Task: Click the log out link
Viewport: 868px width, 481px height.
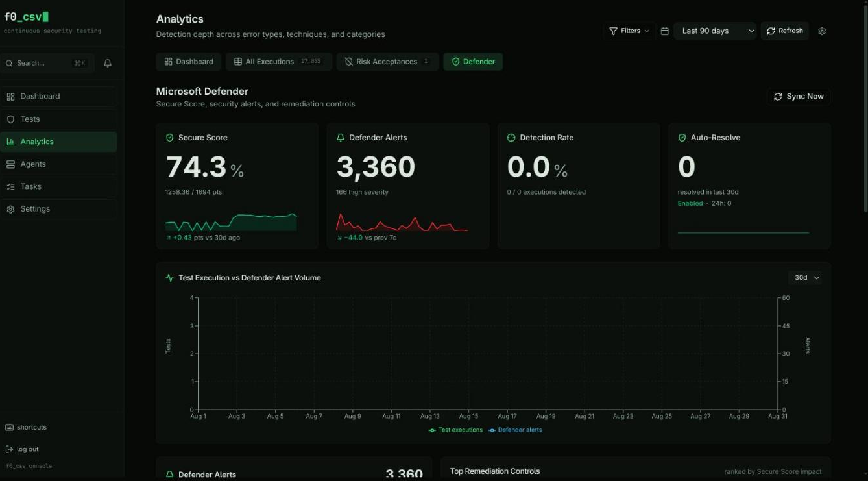Action: pos(22,449)
